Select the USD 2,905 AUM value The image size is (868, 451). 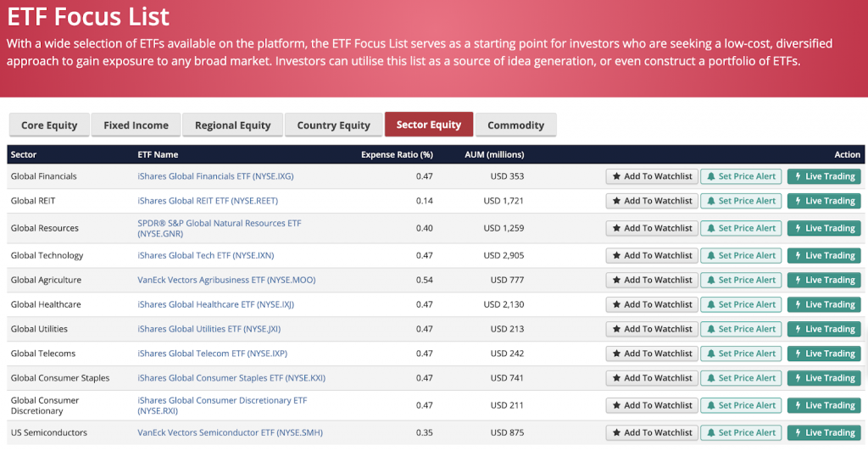click(504, 255)
